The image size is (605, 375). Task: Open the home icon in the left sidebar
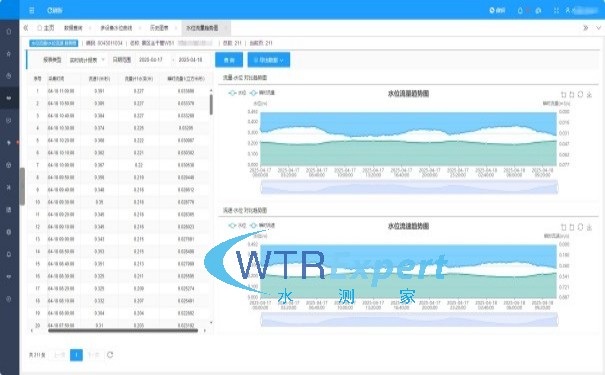click(x=9, y=31)
